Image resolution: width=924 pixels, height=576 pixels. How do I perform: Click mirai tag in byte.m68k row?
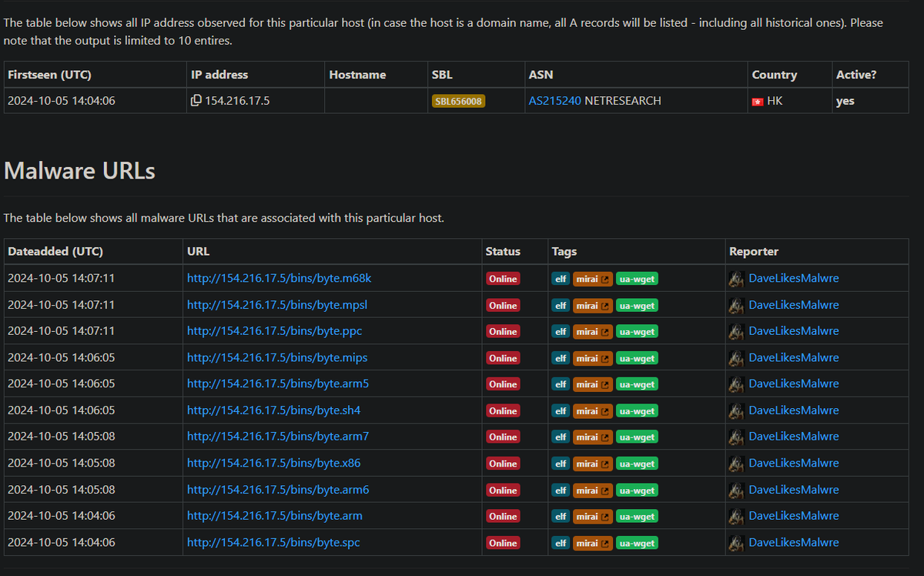592,279
